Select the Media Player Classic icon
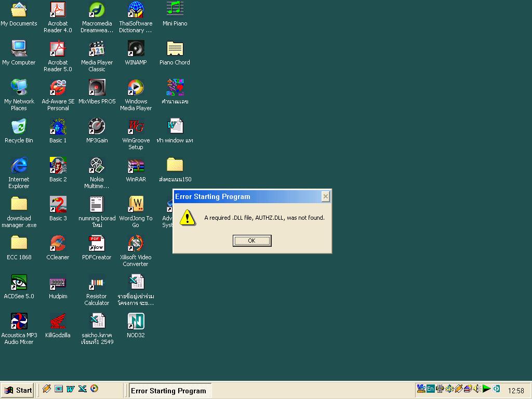This screenshot has width=532, height=399. (x=97, y=56)
